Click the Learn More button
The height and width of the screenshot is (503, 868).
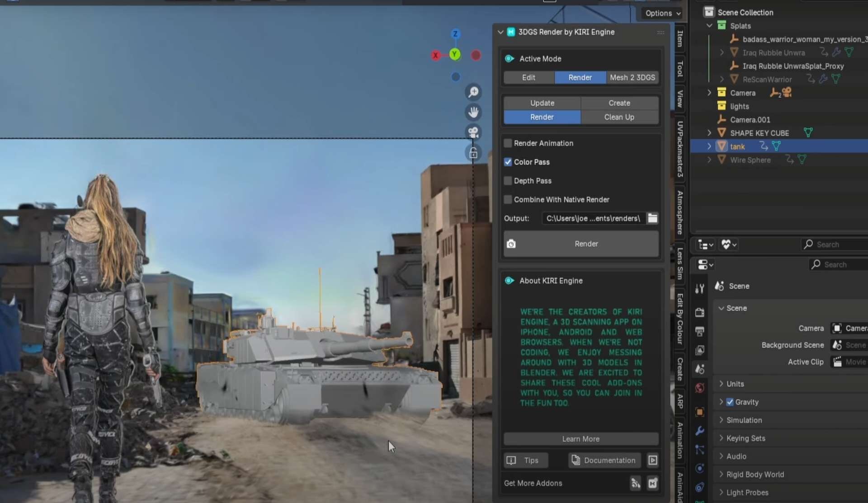[580, 439]
